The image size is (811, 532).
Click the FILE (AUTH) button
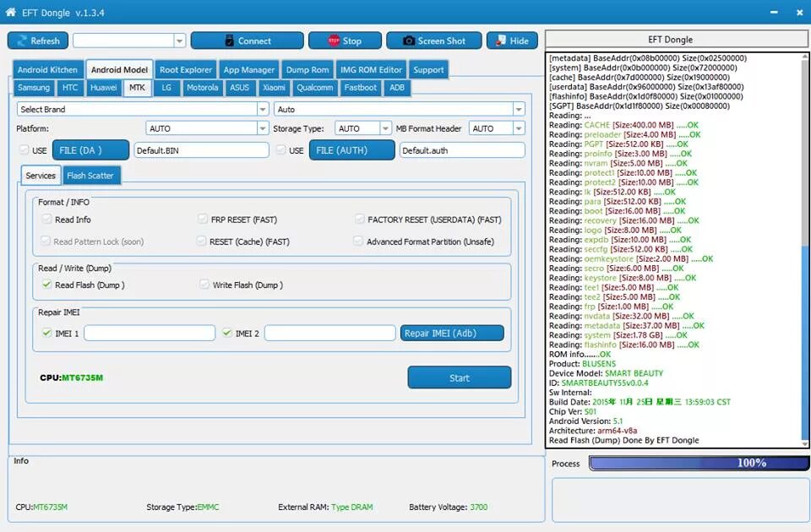pos(351,150)
